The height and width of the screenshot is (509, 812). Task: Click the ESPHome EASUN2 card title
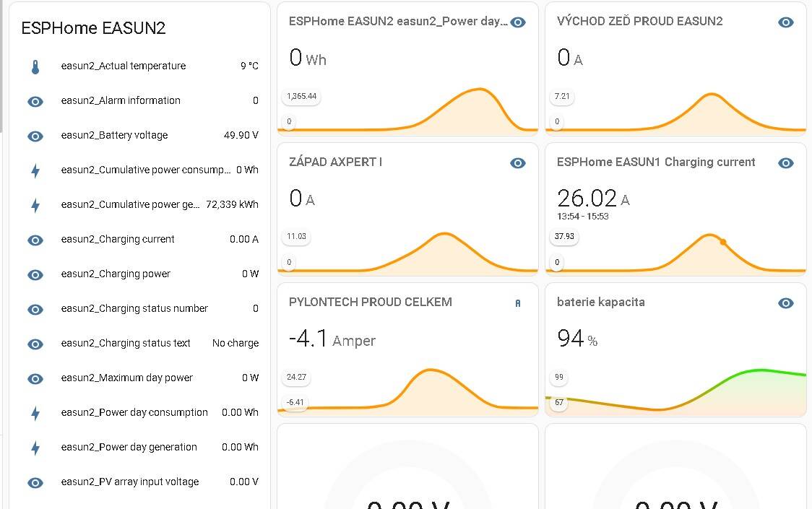coord(93,28)
